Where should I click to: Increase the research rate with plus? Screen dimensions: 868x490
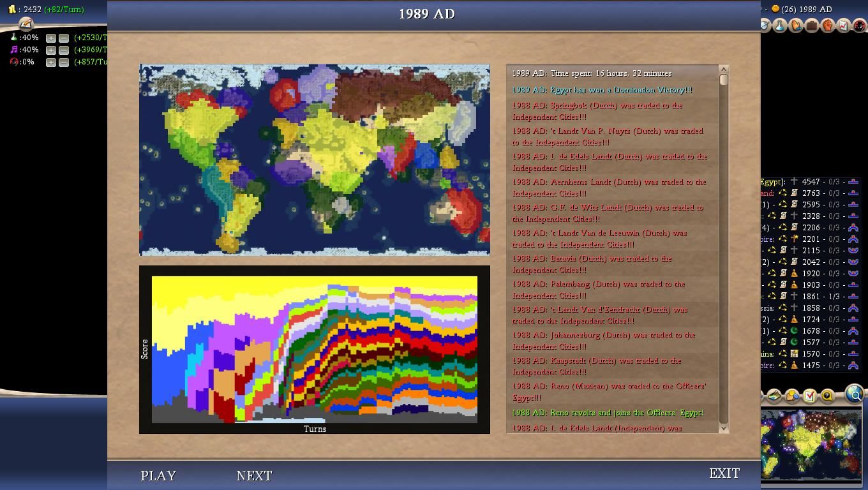coord(51,38)
